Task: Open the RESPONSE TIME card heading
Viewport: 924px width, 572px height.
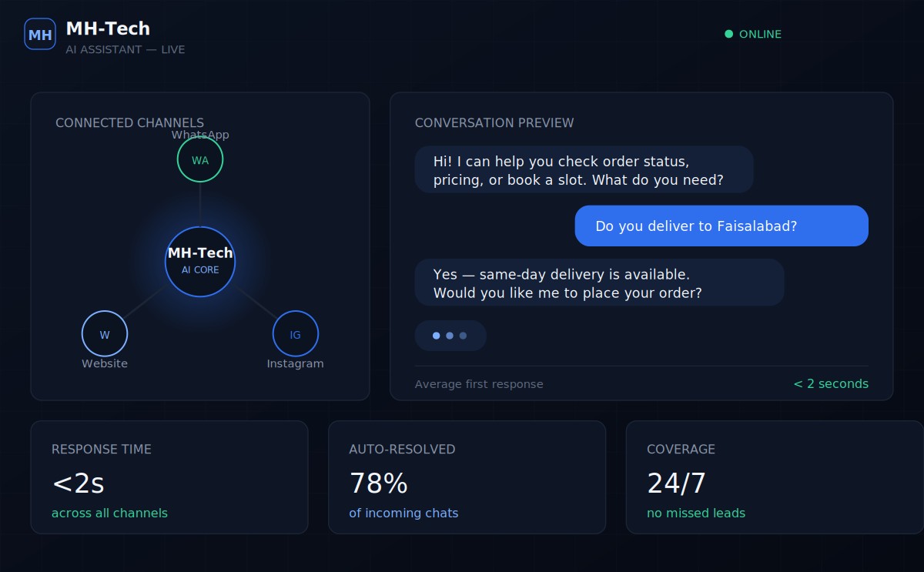Action: point(102,449)
